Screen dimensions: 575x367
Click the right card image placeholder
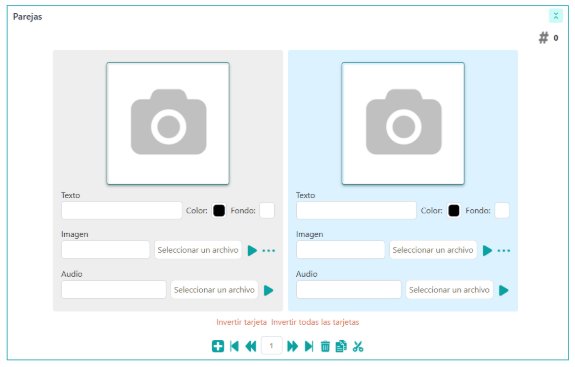(x=403, y=124)
